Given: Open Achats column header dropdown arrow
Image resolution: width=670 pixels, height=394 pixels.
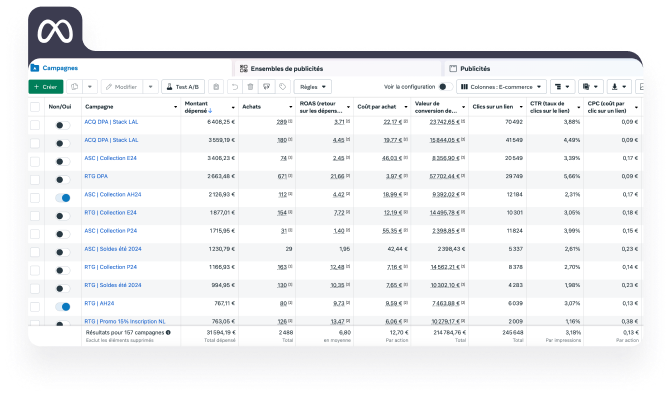Looking at the screenshot, I should (291, 107).
